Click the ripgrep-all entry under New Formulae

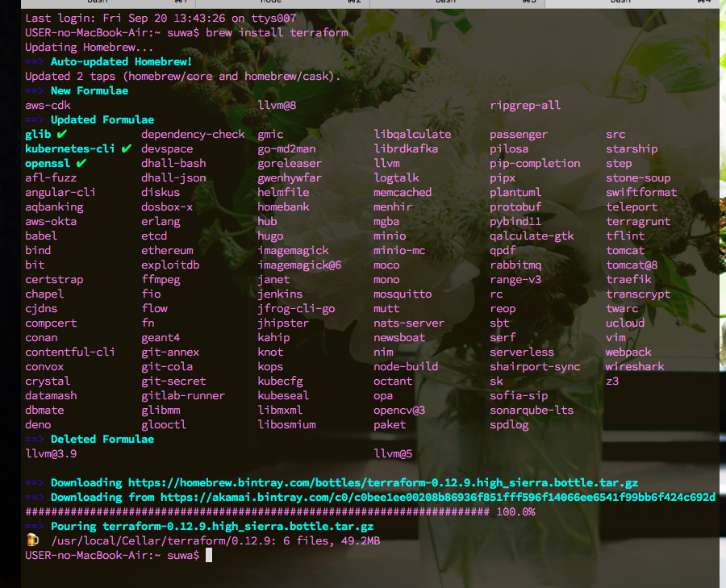(524, 106)
